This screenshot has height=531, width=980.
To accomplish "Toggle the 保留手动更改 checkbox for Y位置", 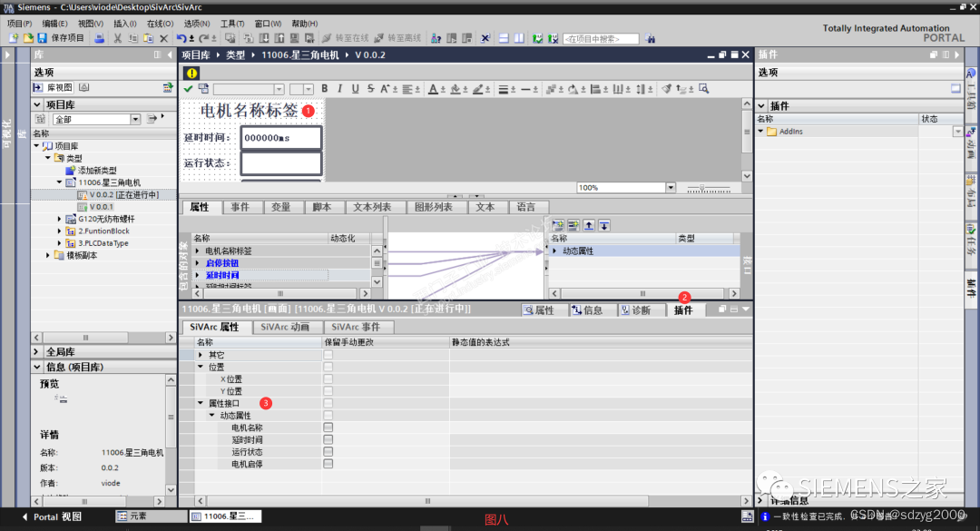I will pos(328,391).
